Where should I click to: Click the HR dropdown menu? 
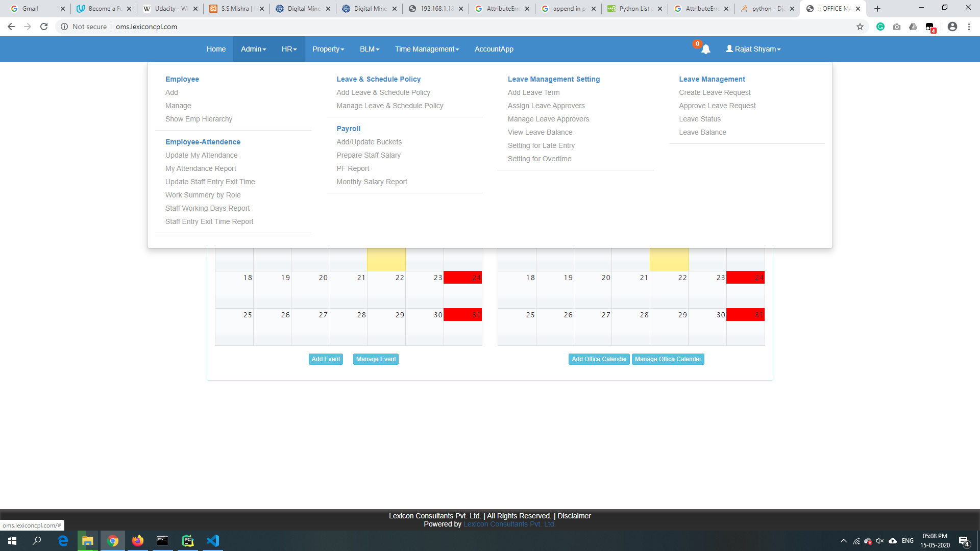(x=287, y=48)
